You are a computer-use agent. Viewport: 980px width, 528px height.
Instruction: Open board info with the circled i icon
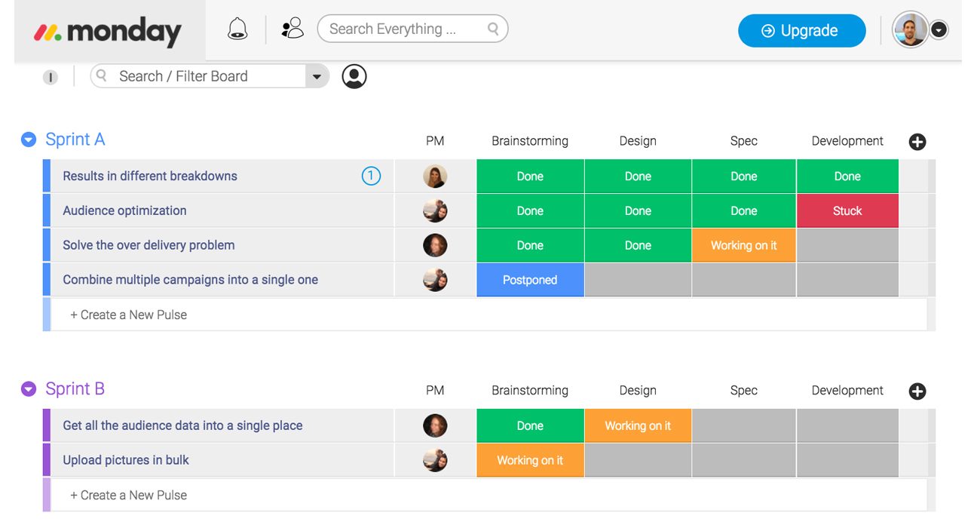[50, 76]
